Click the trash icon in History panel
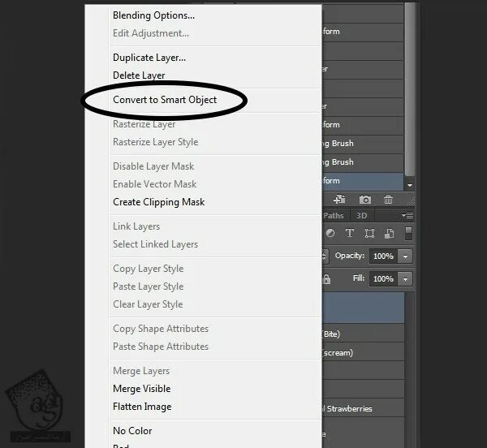This screenshot has width=487, height=448. tap(388, 200)
